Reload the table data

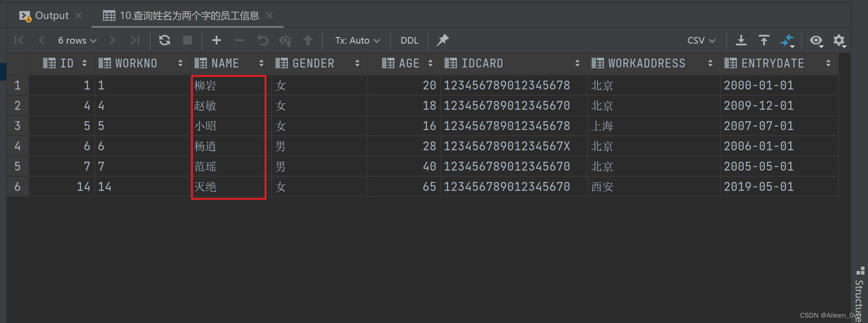point(165,40)
